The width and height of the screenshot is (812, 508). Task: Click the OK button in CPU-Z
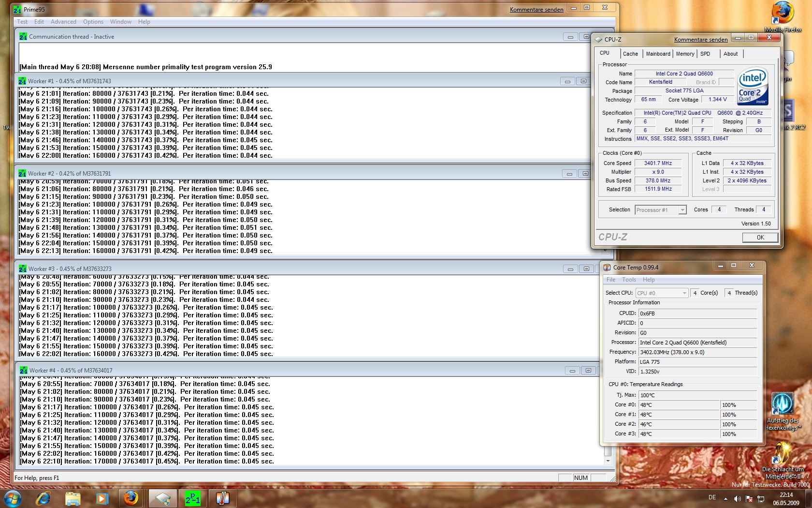click(760, 238)
